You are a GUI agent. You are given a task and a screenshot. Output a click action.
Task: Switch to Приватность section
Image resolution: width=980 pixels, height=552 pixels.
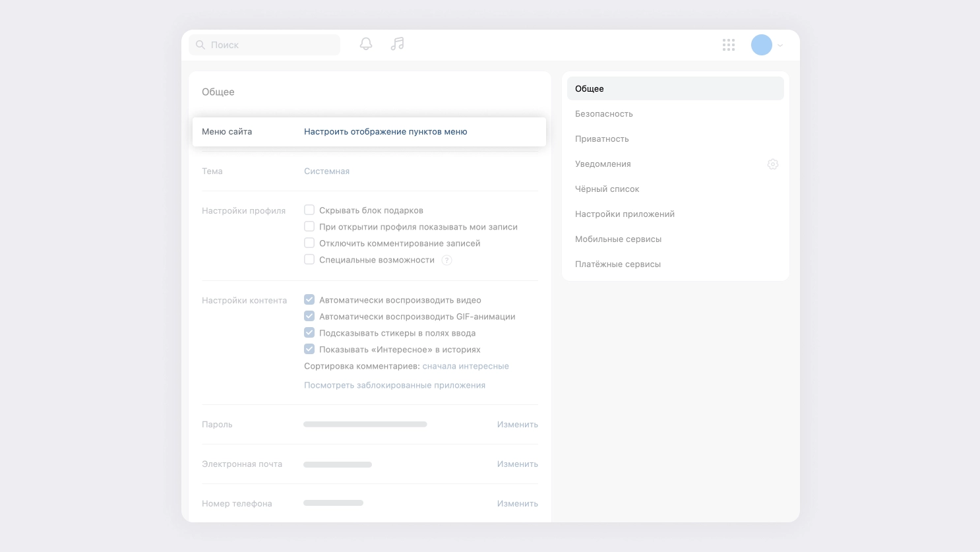(x=675, y=138)
